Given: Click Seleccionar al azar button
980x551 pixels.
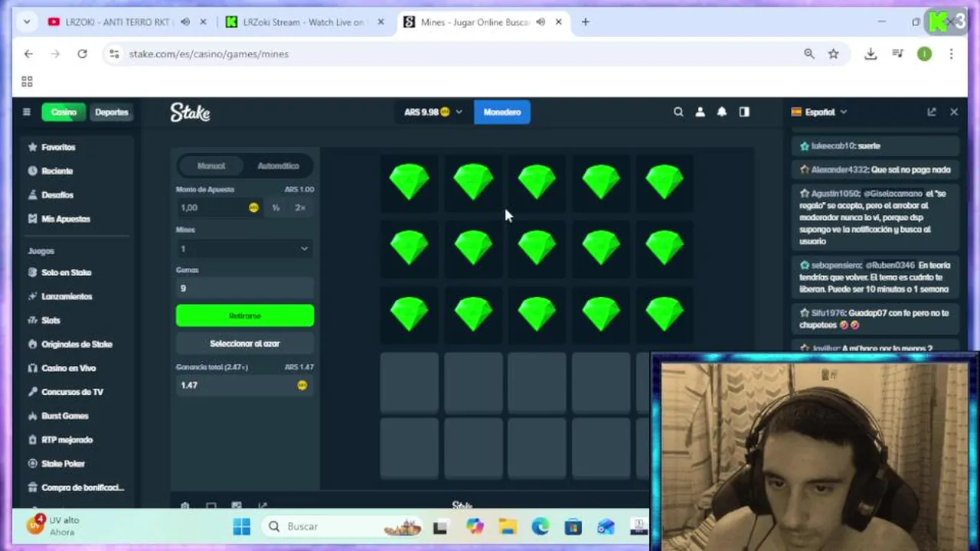Looking at the screenshot, I should coord(245,344).
